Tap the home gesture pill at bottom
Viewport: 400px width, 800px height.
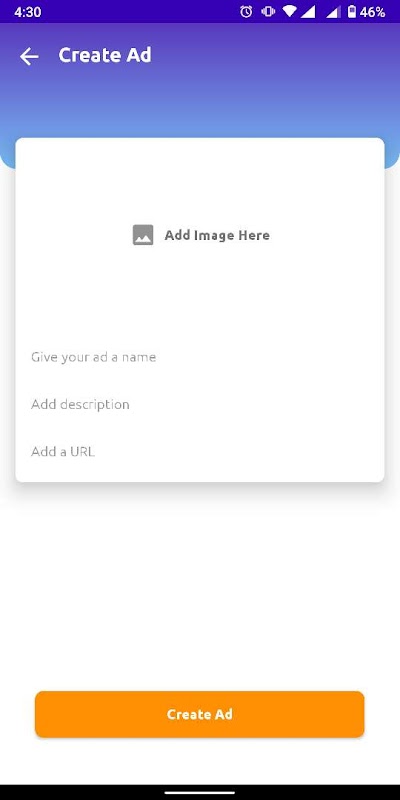[200, 792]
